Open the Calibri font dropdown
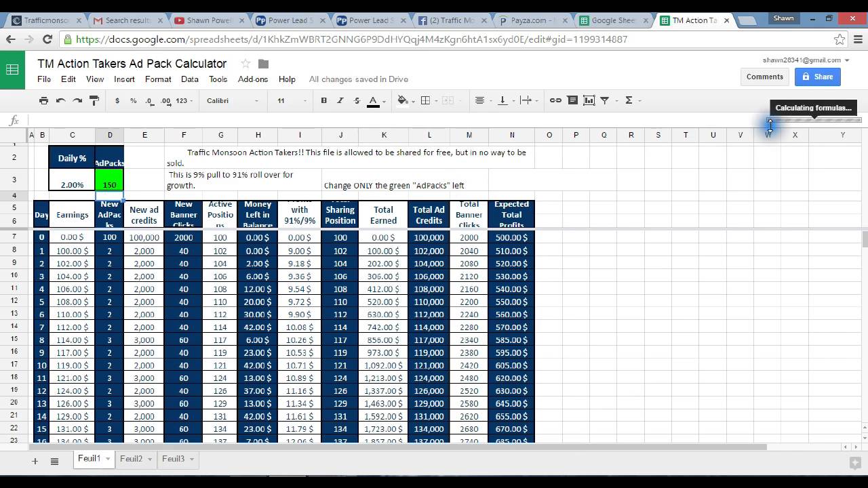Image resolution: width=868 pixels, height=488 pixels. [x=233, y=100]
